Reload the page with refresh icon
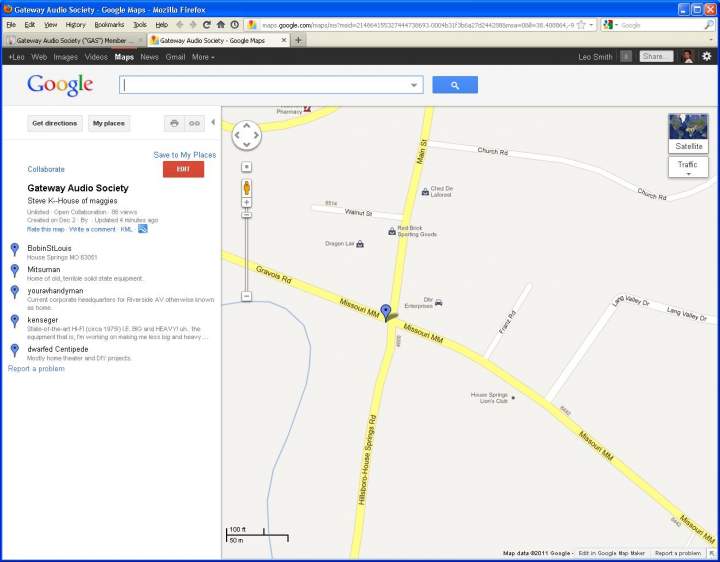 coord(207,25)
